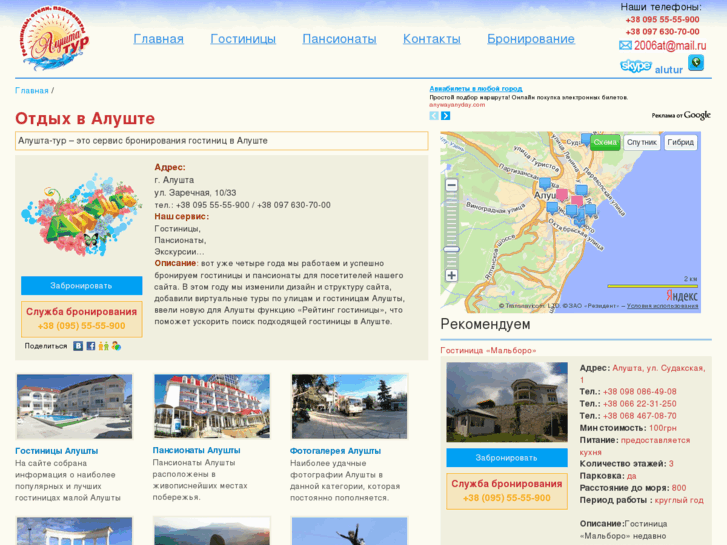Screen dimensions: 727x545
Task: Click the address ул. Заречная, 10/33
Action: click(195, 192)
